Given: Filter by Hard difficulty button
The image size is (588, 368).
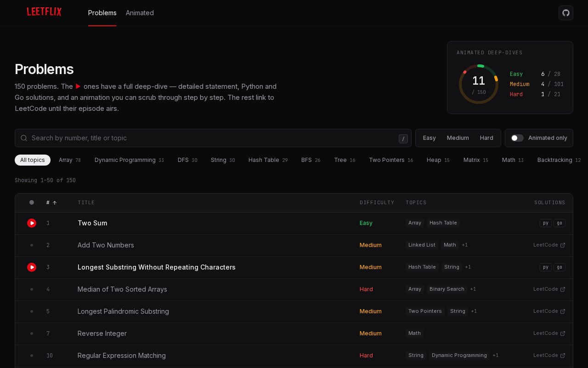Looking at the screenshot, I should pyautogui.click(x=486, y=138).
